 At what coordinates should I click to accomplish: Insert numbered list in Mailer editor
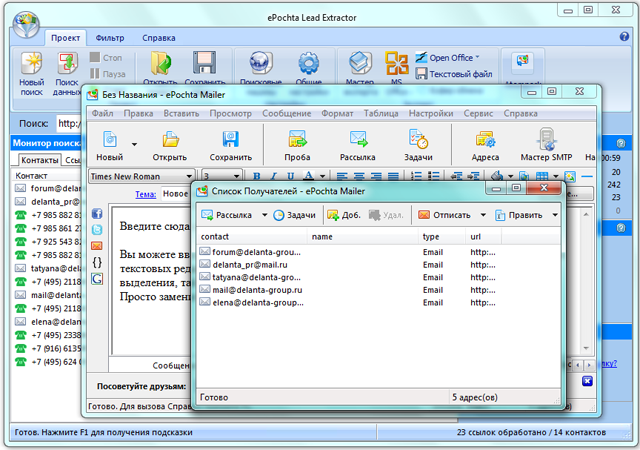tap(416, 176)
